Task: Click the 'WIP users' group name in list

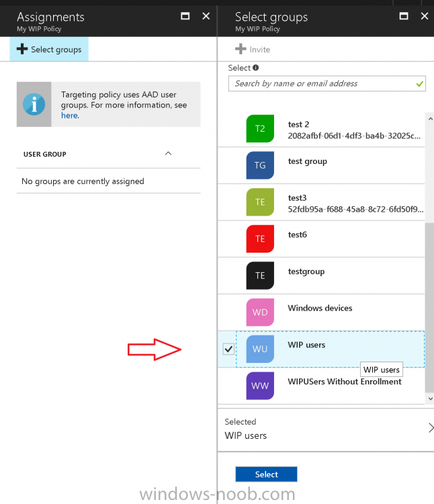Action: point(306,345)
